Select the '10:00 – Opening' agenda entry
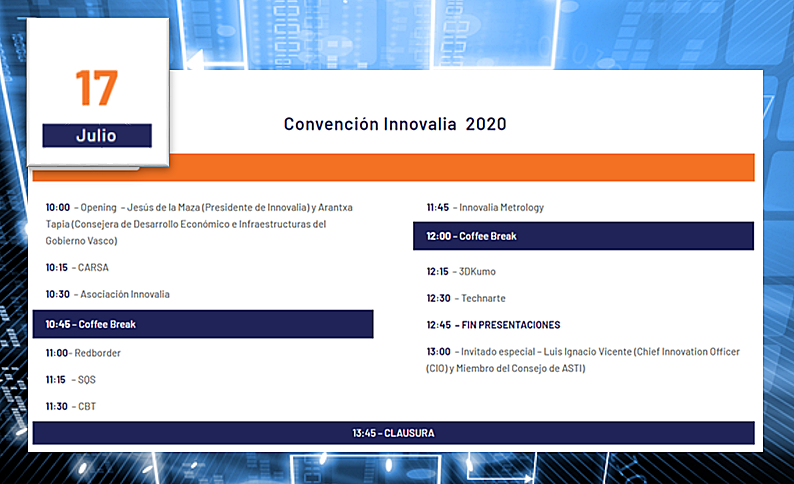 pos(200,224)
